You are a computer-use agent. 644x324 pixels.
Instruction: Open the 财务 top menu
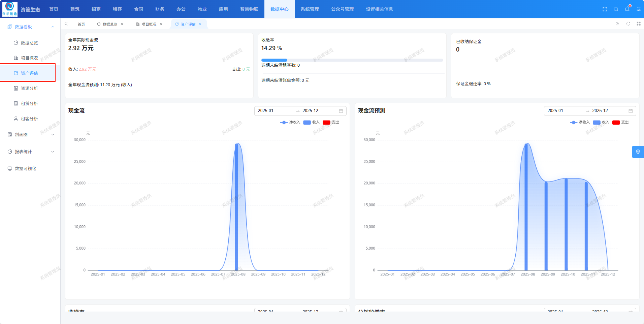click(x=160, y=9)
